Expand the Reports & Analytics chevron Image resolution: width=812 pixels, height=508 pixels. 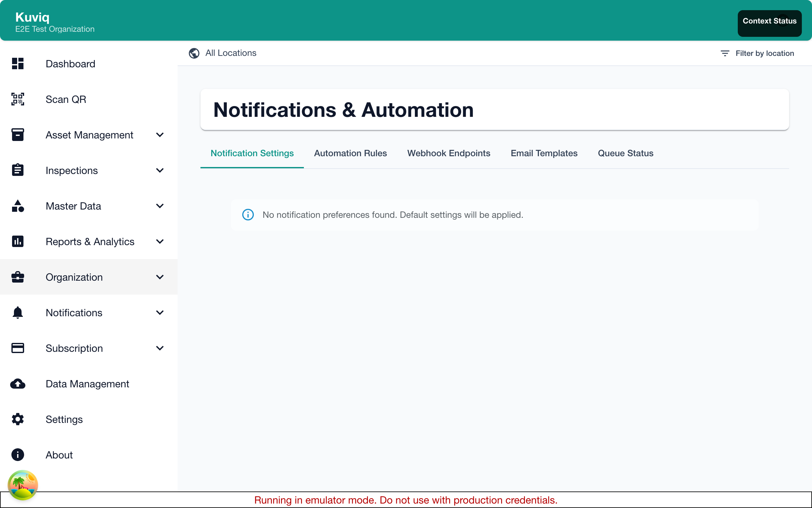[160, 241]
